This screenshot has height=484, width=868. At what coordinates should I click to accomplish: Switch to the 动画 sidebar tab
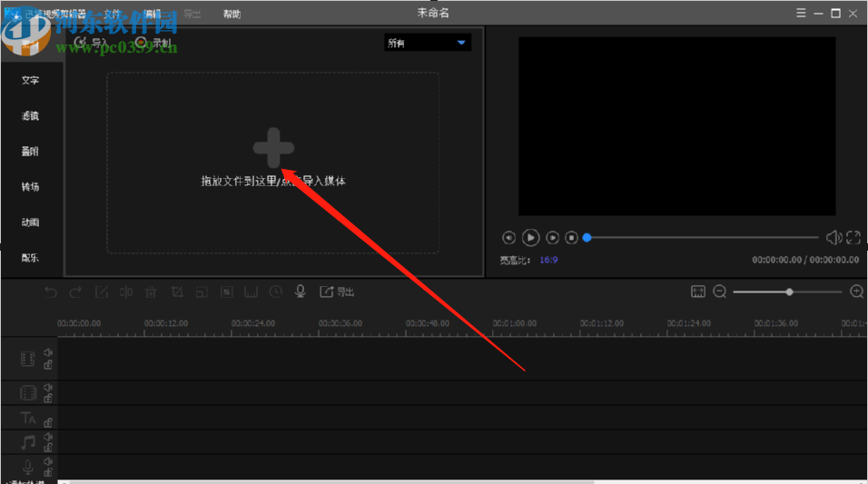[x=31, y=222]
